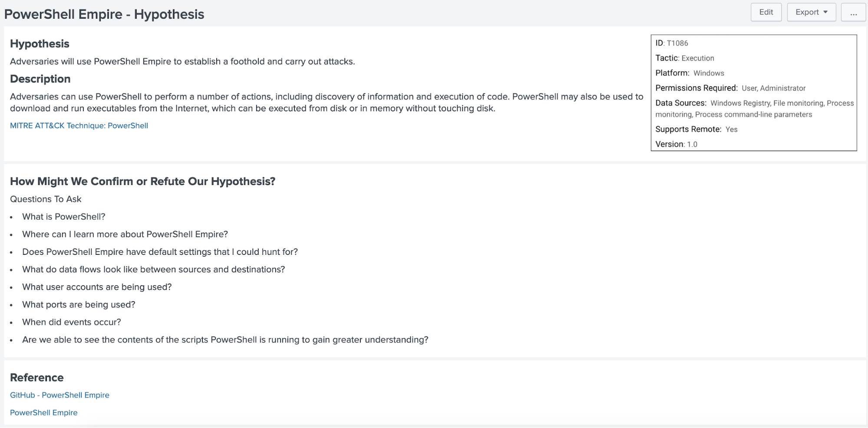Screen dimensions: 868x428
Task: Click 'What ports are being used?' question
Action: pos(79,305)
